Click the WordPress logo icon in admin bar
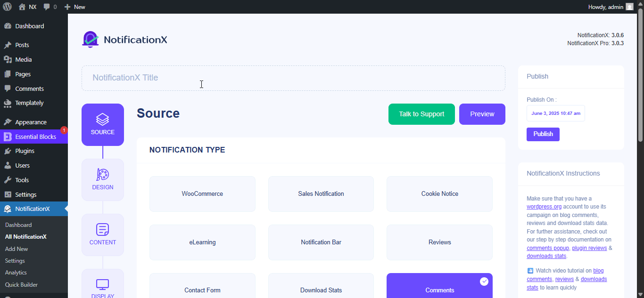The height and width of the screenshot is (298, 644). (x=8, y=7)
